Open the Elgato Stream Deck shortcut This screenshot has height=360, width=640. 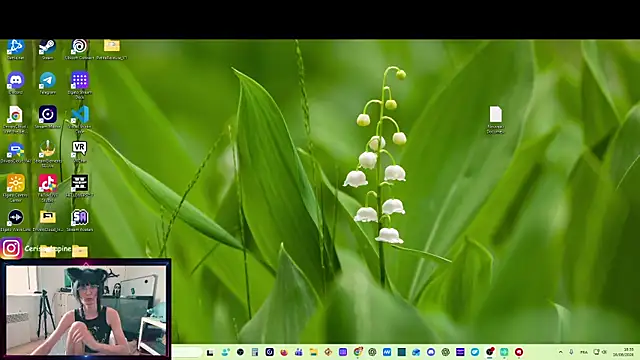click(x=80, y=85)
